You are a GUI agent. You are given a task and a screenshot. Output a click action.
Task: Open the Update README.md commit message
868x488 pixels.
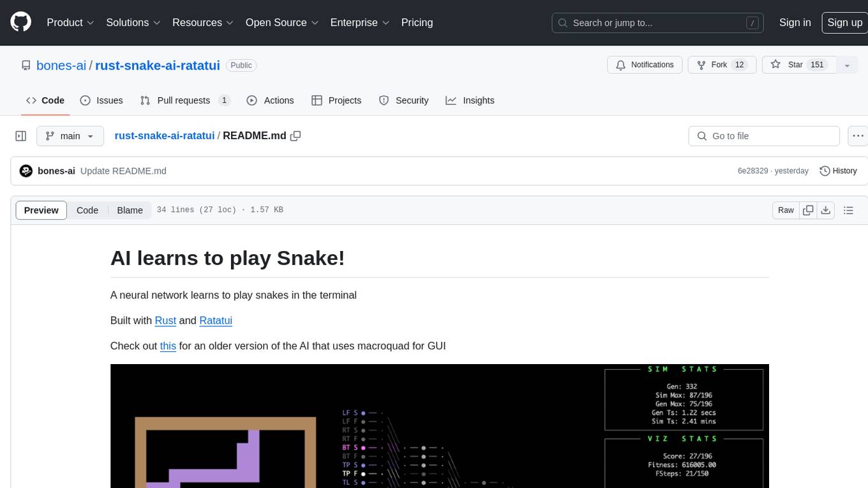[x=123, y=171]
